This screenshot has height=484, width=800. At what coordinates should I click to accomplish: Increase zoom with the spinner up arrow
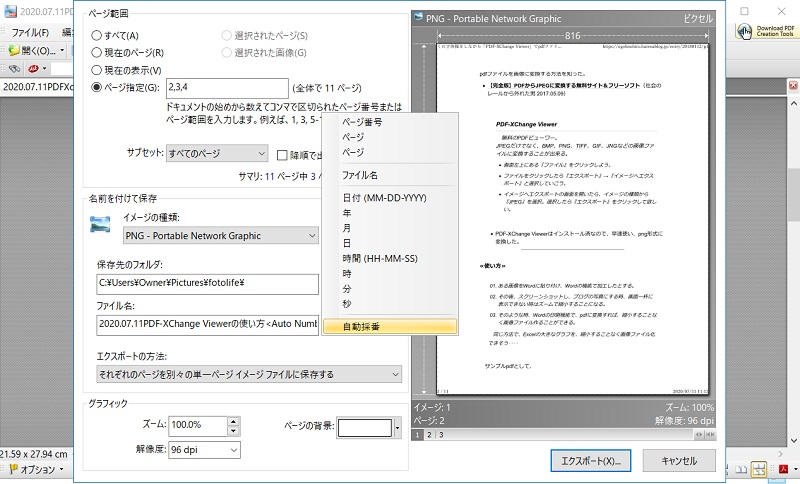click(x=234, y=421)
